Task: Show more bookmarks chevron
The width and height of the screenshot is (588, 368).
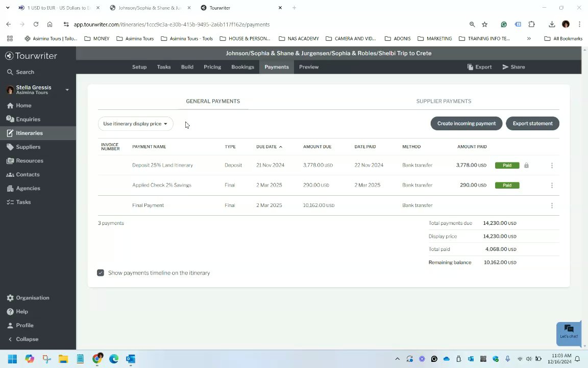Action: pyautogui.click(x=529, y=38)
